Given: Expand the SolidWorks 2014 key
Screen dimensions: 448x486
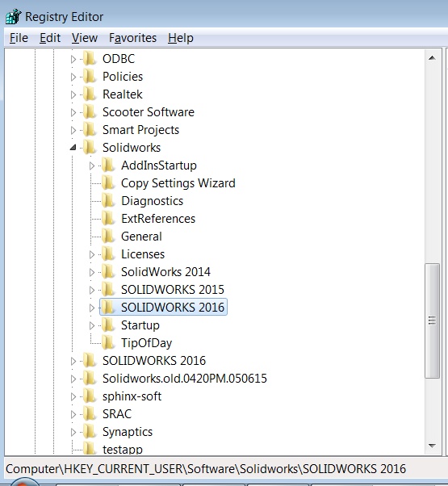Looking at the screenshot, I should click(x=92, y=272).
